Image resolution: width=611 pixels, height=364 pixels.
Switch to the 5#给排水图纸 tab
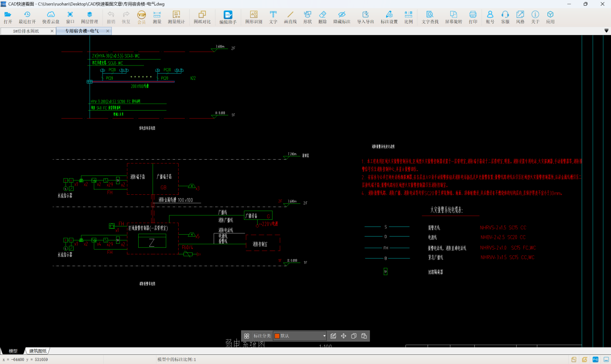pyautogui.click(x=27, y=31)
